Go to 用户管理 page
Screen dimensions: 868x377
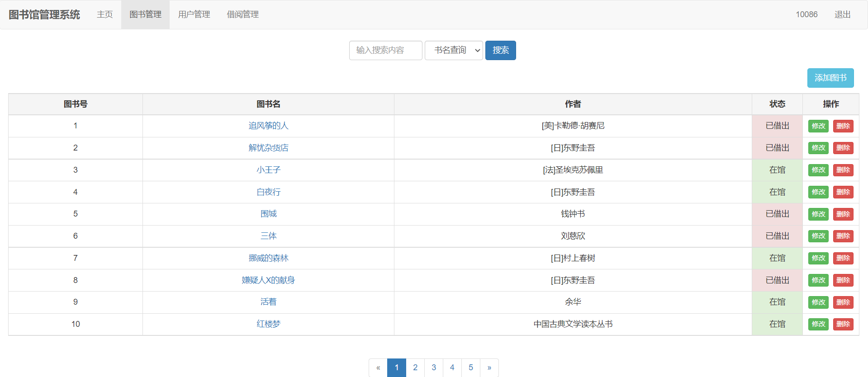[x=194, y=14]
